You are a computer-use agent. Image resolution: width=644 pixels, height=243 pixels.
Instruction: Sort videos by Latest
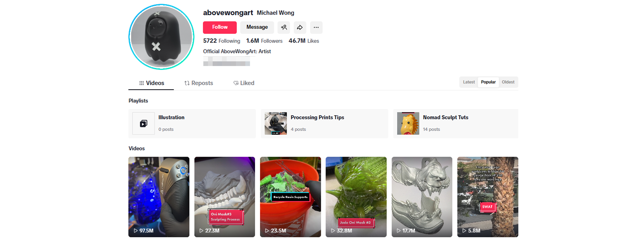point(469,82)
